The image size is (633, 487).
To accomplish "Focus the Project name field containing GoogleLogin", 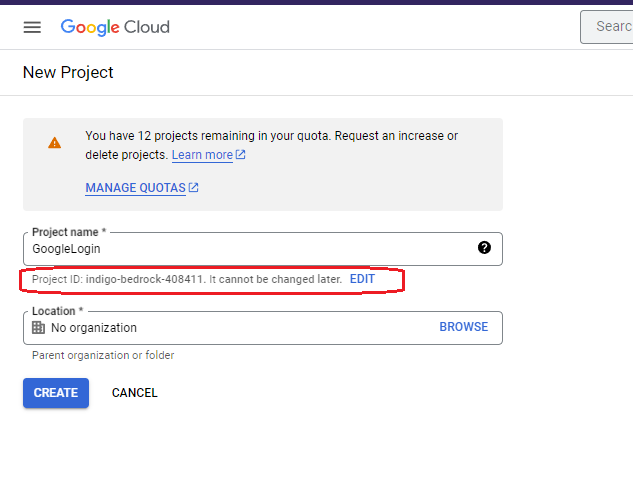I will 250,249.
